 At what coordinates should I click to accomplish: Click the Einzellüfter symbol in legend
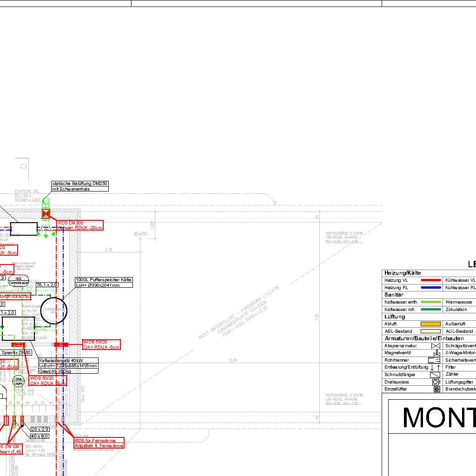(436, 389)
